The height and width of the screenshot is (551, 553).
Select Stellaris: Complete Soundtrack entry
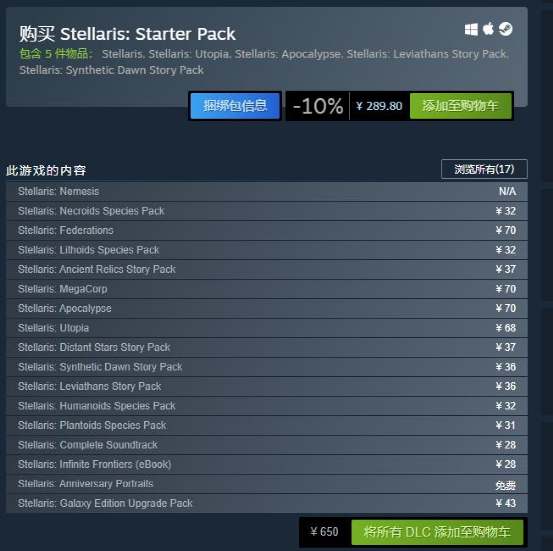pos(267,445)
